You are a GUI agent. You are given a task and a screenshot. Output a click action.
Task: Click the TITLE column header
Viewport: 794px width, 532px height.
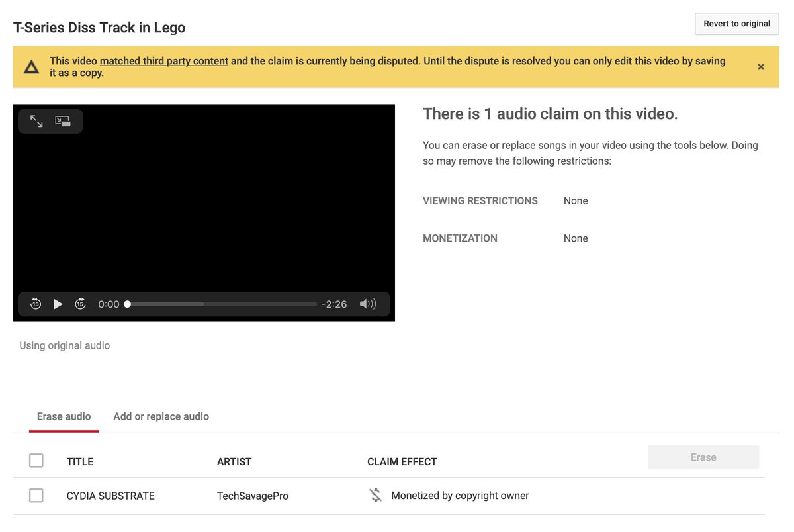point(80,462)
